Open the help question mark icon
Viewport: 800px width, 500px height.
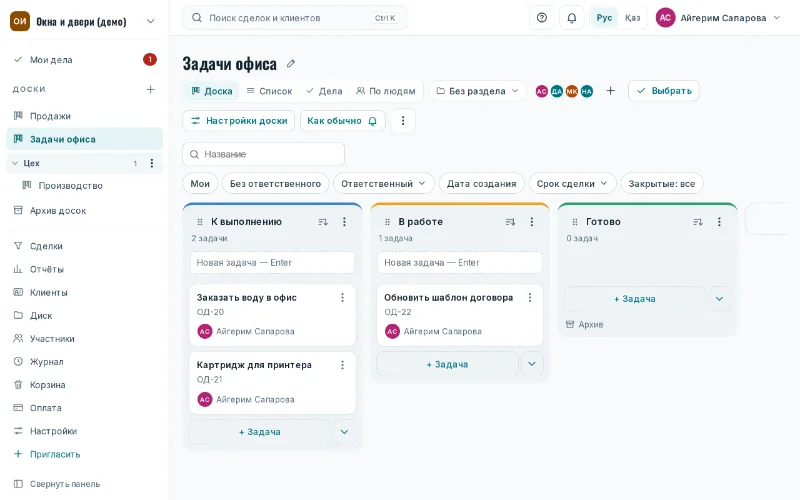click(x=542, y=18)
